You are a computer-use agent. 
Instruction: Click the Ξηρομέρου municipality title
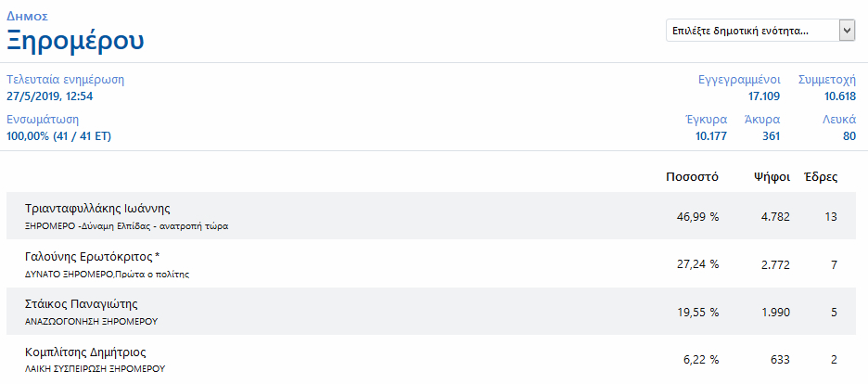click(75, 42)
